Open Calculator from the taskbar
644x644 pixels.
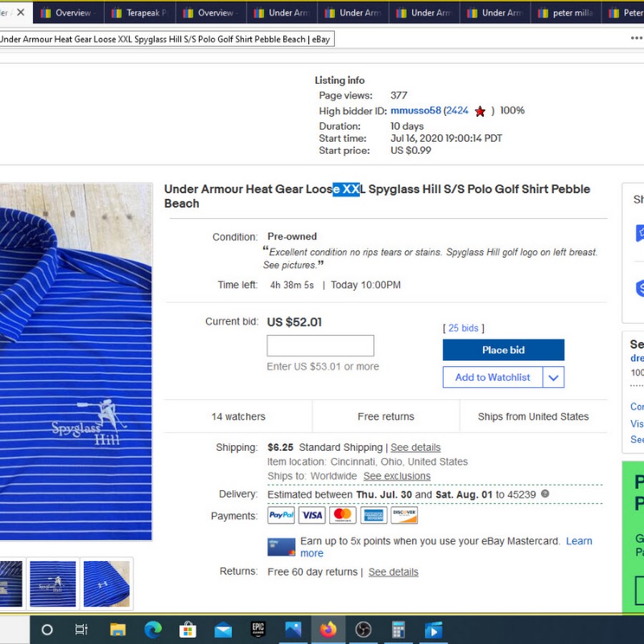pyautogui.click(x=399, y=629)
